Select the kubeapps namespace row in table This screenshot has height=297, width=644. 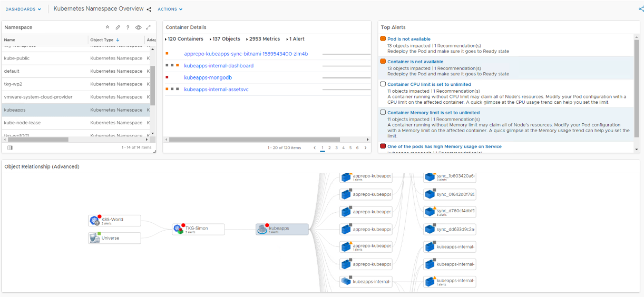76,110
